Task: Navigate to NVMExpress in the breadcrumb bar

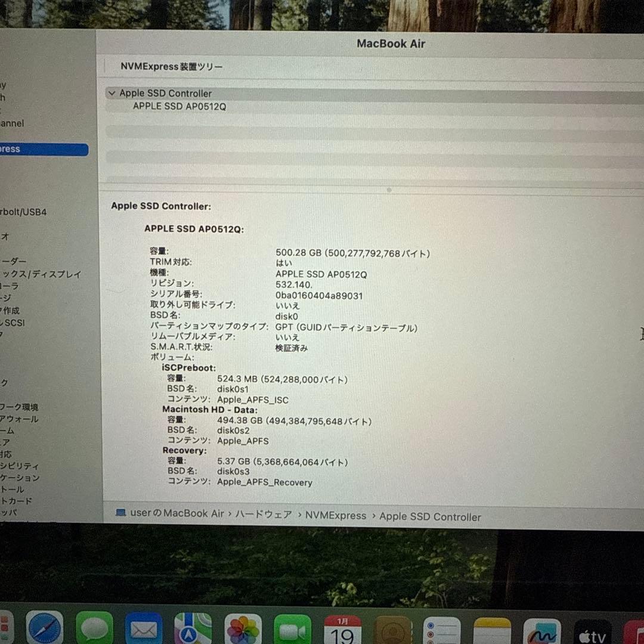Action: pyautogui.click(x=336, y=516)
